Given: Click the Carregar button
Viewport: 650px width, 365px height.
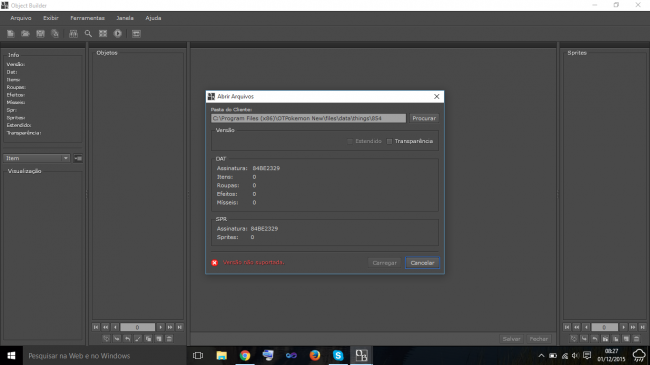Looking at the screenshot, I should click(384, 263).
